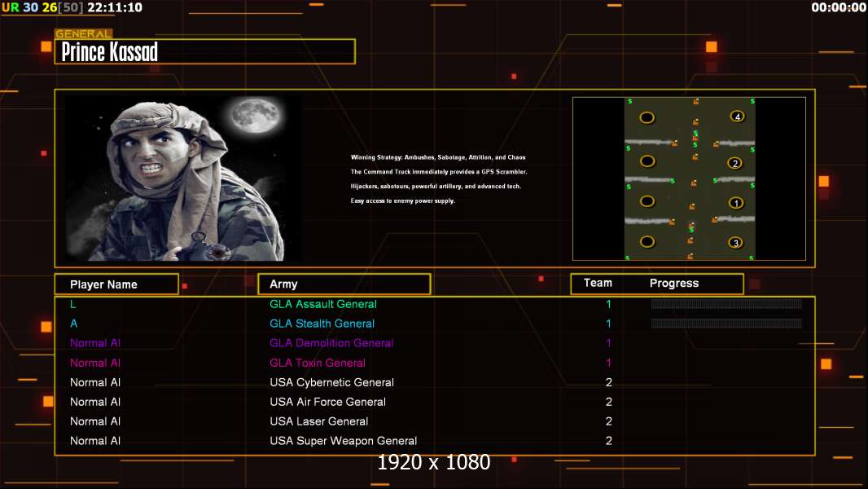Click the full moon in the portrait
Image resolution: width=868 pixels, height=489 pixels.
[255, 116]
